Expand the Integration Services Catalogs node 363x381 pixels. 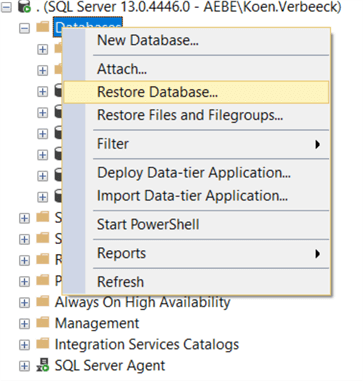[24, 345]
